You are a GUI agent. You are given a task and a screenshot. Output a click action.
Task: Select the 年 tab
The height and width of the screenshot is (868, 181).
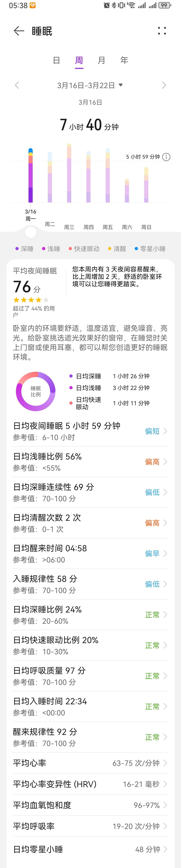click(124, 60)
